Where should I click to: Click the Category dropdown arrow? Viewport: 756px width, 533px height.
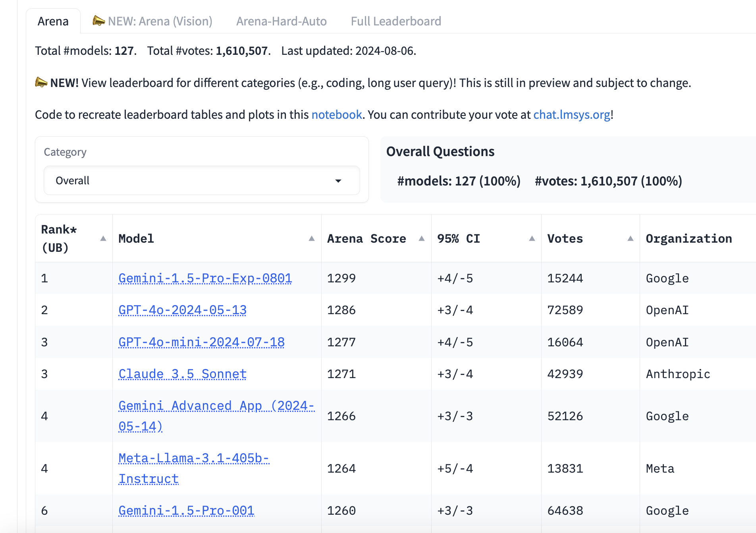coord(338,181)
